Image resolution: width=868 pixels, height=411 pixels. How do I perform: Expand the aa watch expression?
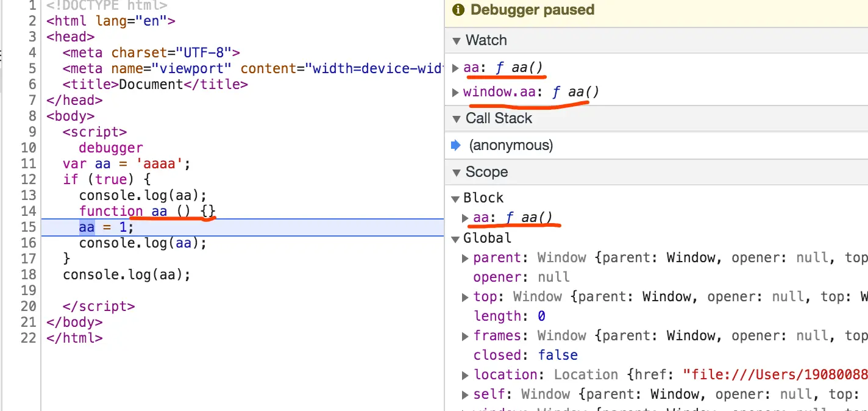click(x=456, y=68)
